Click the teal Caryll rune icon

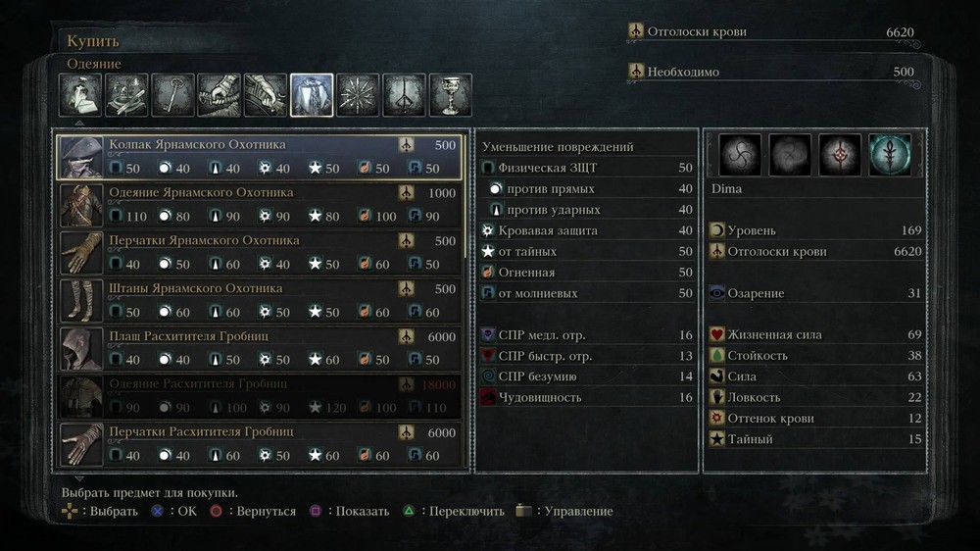coord(890,155)
